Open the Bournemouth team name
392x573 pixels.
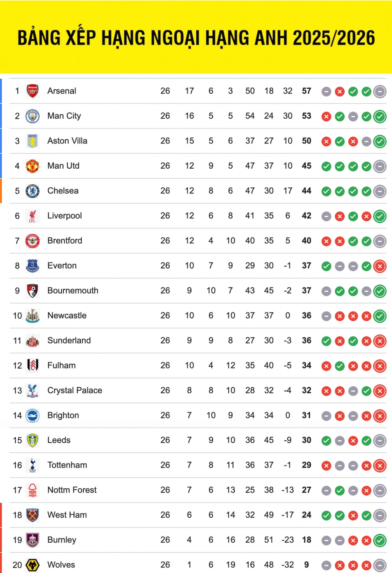click(x=73, y=291)
